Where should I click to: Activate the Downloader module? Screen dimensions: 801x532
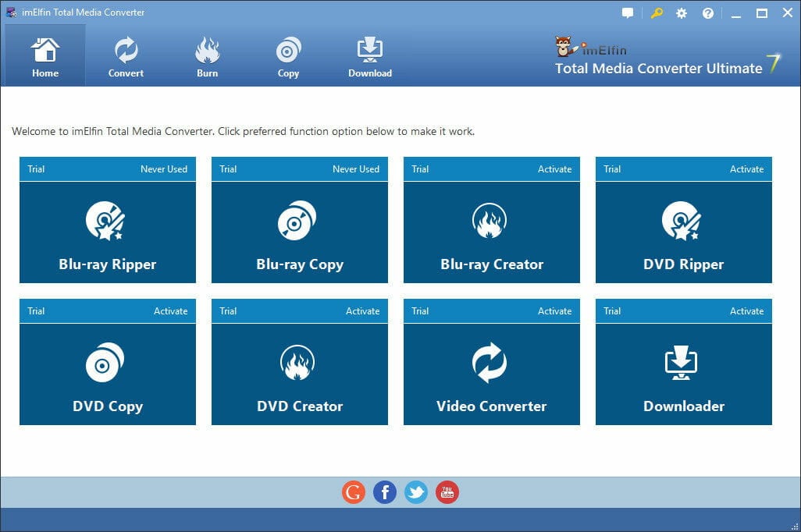click(x=747, y=311)
